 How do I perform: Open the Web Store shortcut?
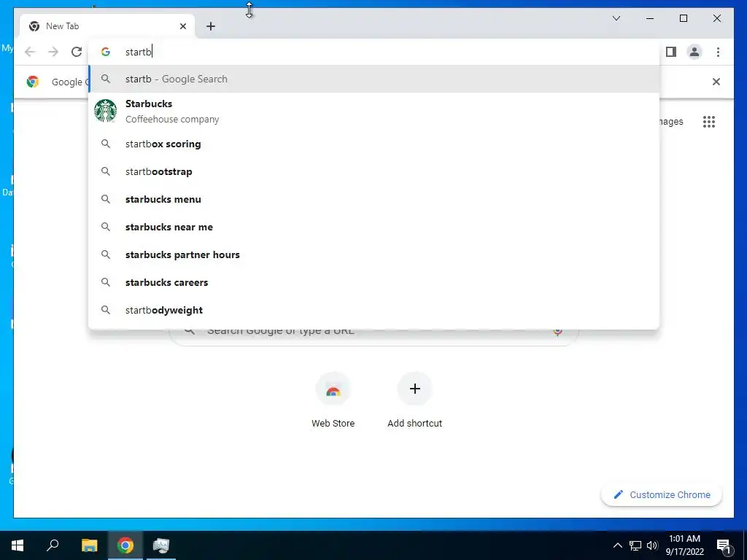(333, 400)
